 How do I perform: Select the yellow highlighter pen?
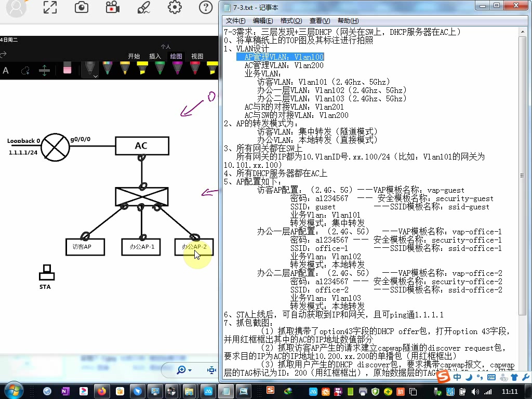[x=141, y=68]
